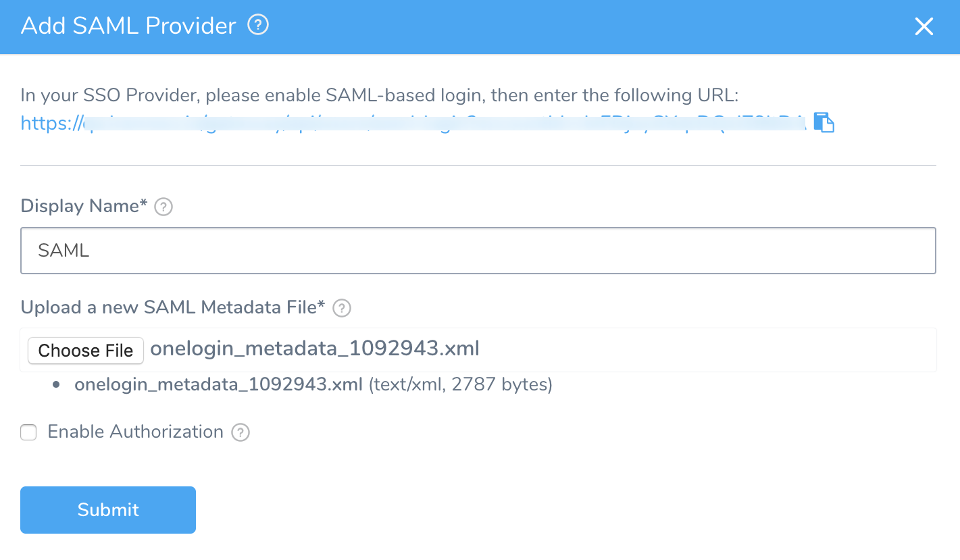Click the Upload a new SAML Metadata File label

point(173,307)
